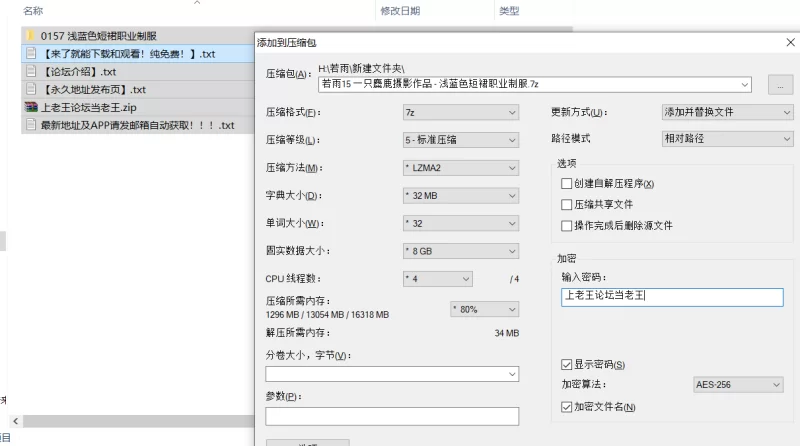The height and width of the screenshot is (446, 800).
Task: Toggle the 显示密码 checkbox
Action: (x=567, y=364)
